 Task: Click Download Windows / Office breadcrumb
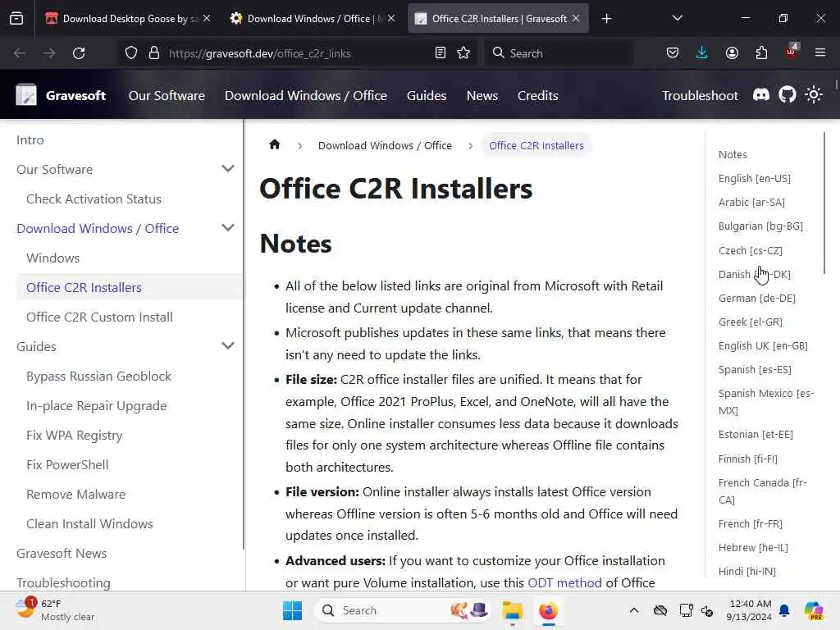(385, 145)
